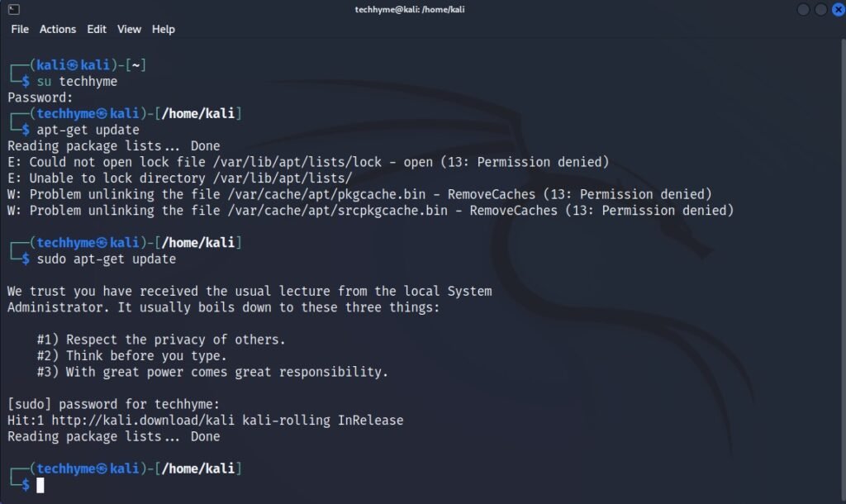The image size is (846, 504).
Task: Open the File menu
Action: (19, 29)
